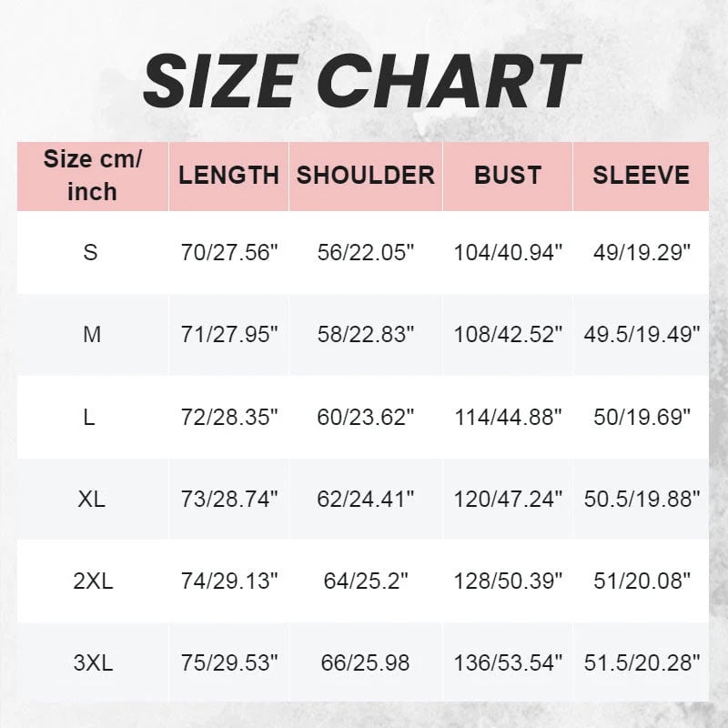
Task: Click the 58/22.83" shoulder cell
Action: (x=366, y=335)
